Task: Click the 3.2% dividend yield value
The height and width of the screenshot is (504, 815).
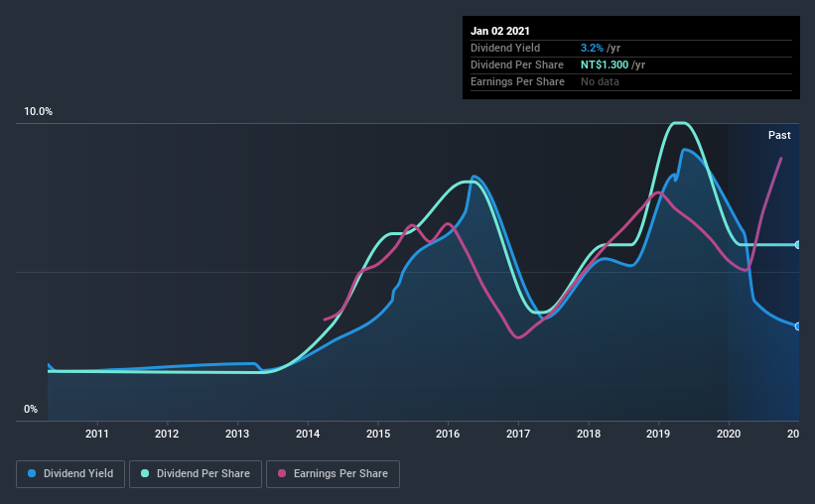Action: pos(592,48)
